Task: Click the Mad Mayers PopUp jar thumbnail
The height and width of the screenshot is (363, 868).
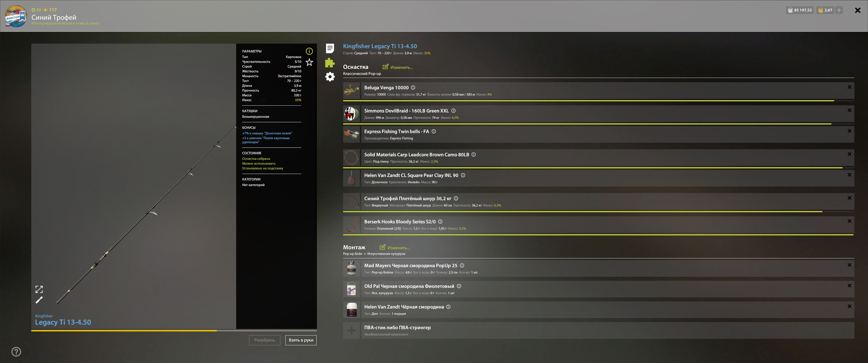Action: pyautogui.click(x=351, y=269)
